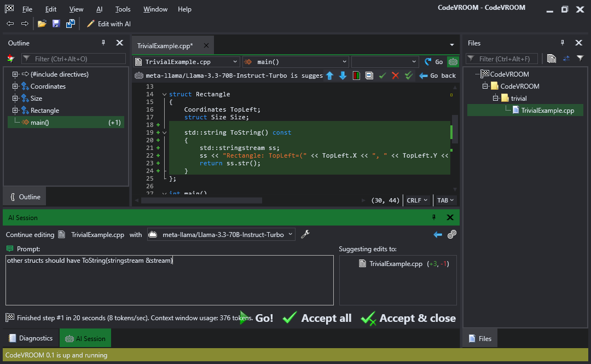Open the empty third navigation dropdown
The height and width of the screenshot is (364, 591).
385,61
